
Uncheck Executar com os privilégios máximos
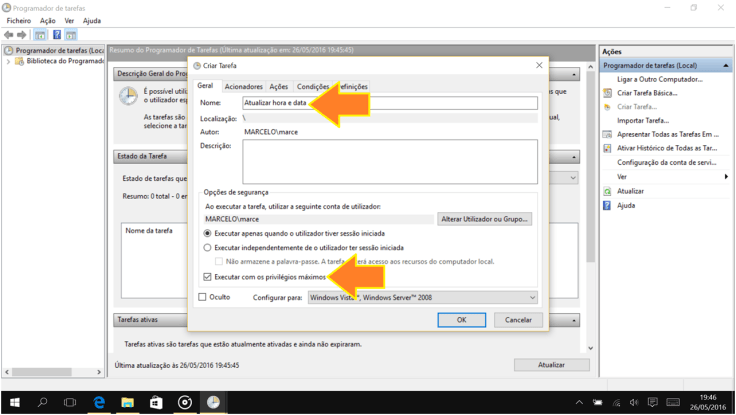(x=208, y=277)
